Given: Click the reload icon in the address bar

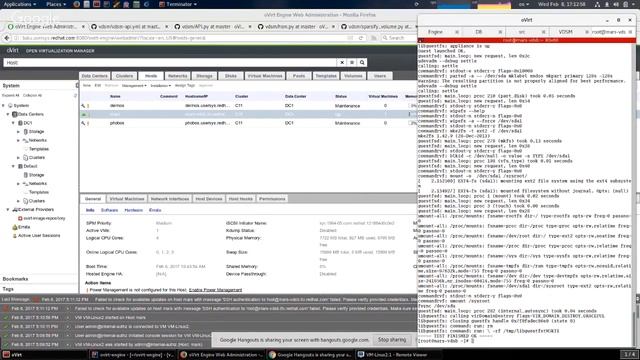Looking at the screenshot, I should [361, 38].
